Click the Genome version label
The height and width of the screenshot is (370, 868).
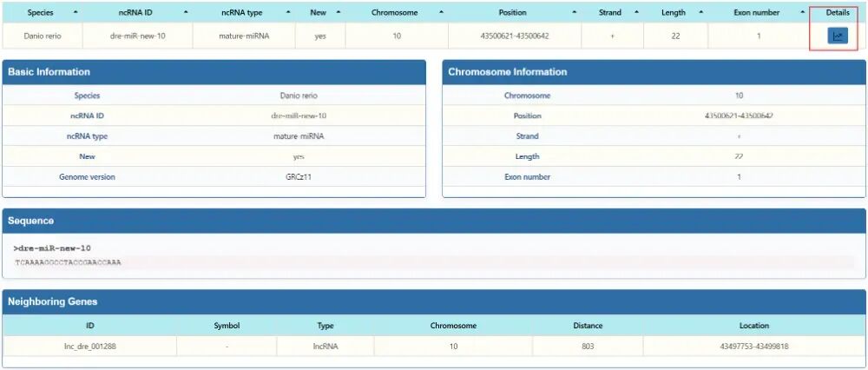[87, 177]
